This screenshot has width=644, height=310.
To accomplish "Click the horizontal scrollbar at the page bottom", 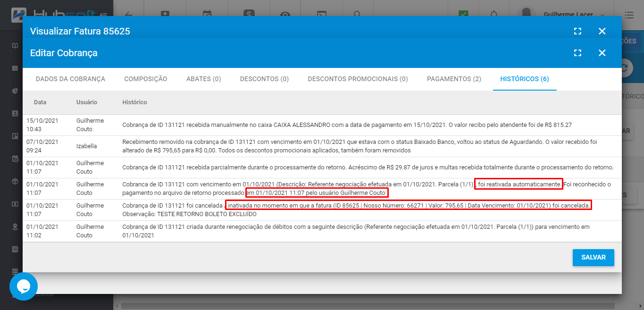I will pyautogui.click(x=368, y=306).
